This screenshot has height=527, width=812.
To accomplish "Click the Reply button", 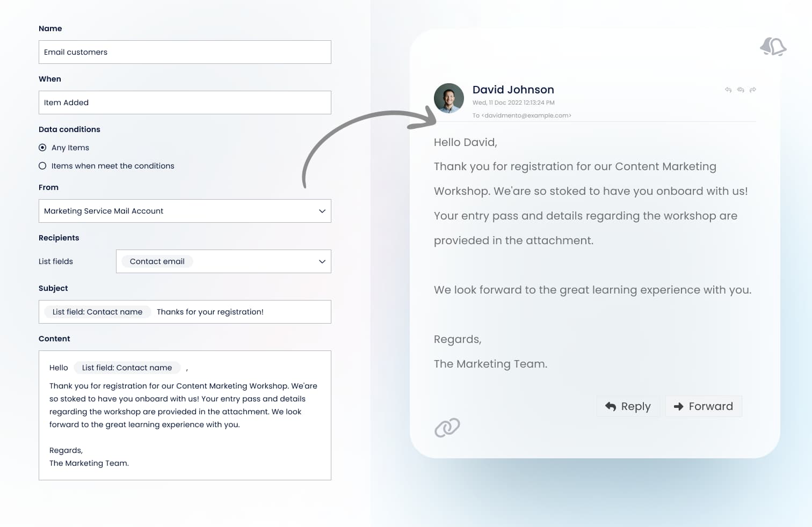I will (x=628, y=406).
